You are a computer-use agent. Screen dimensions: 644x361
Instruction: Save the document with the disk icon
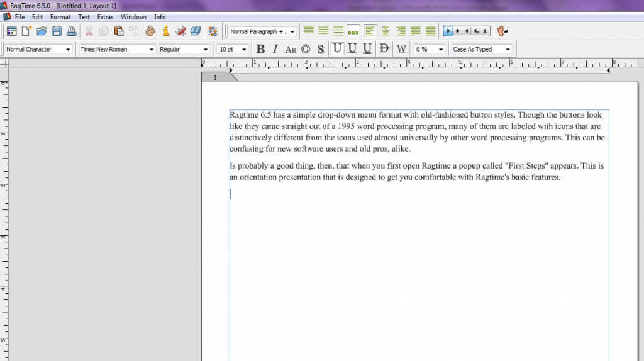click(57, 31)
